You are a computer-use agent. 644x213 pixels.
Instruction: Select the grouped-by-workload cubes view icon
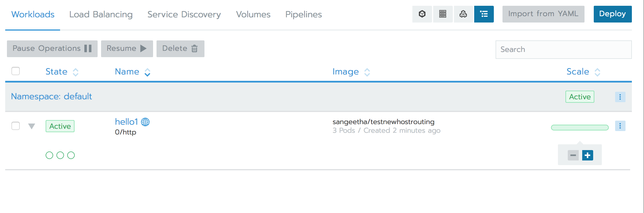[x=463, y=14]
